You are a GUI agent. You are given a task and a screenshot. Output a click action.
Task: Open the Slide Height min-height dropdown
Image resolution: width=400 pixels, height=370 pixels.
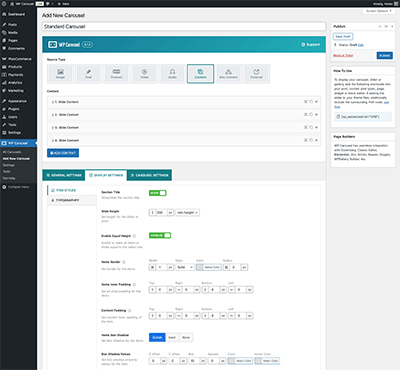tap(187, 212)
